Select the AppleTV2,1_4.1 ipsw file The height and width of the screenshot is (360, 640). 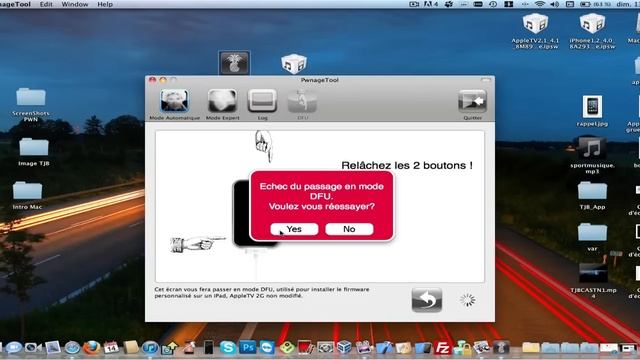[x=535, y=31]
